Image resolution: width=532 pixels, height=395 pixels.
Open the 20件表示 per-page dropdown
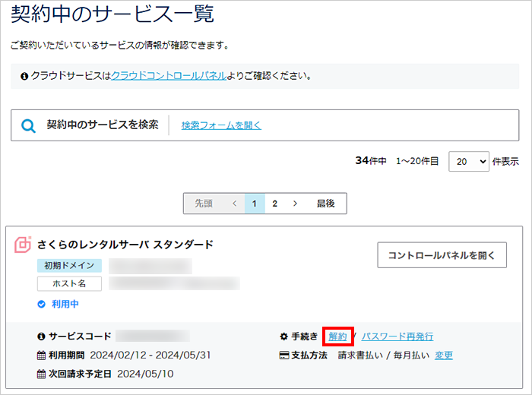pyautogui.click(x=469, y=161)
